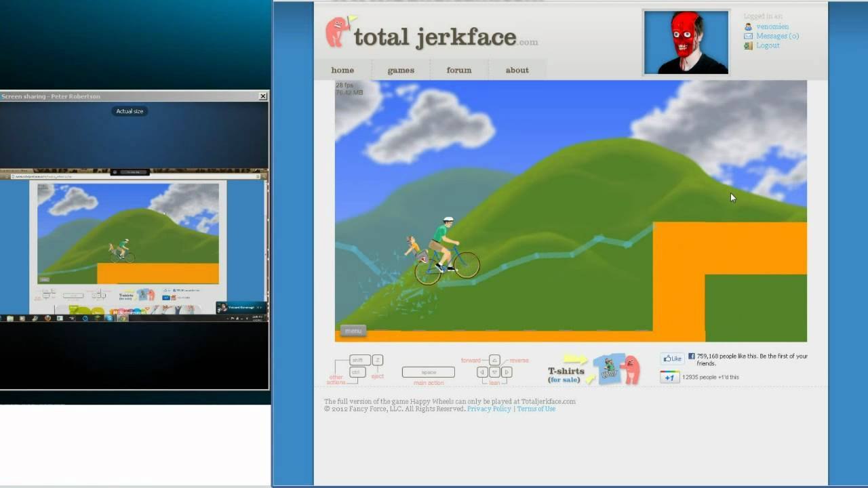The width and height of the screenshot is (868, 488).
Task: Click the Logout link
Action: click(x=768, y=45)
